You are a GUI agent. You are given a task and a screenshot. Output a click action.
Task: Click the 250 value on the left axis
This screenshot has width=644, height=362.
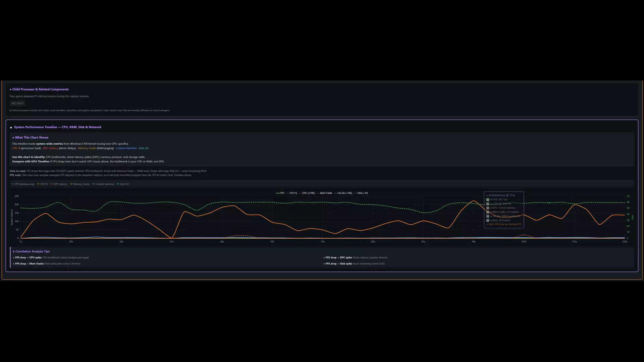point(16,196)
